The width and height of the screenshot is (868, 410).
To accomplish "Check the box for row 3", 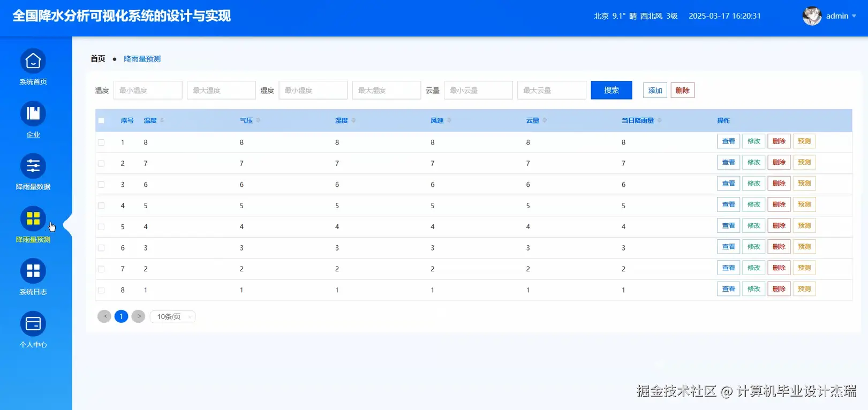I will pyautogui.click(x=101, y=185).
